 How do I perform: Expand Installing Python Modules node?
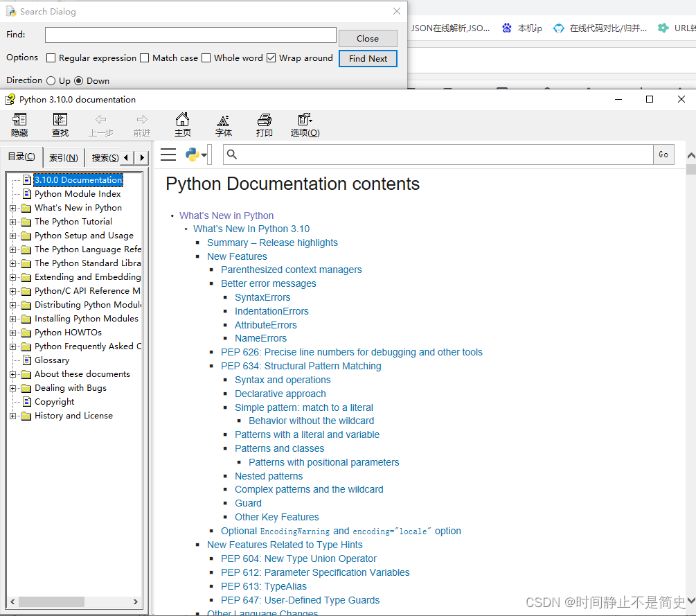point(13,319)
